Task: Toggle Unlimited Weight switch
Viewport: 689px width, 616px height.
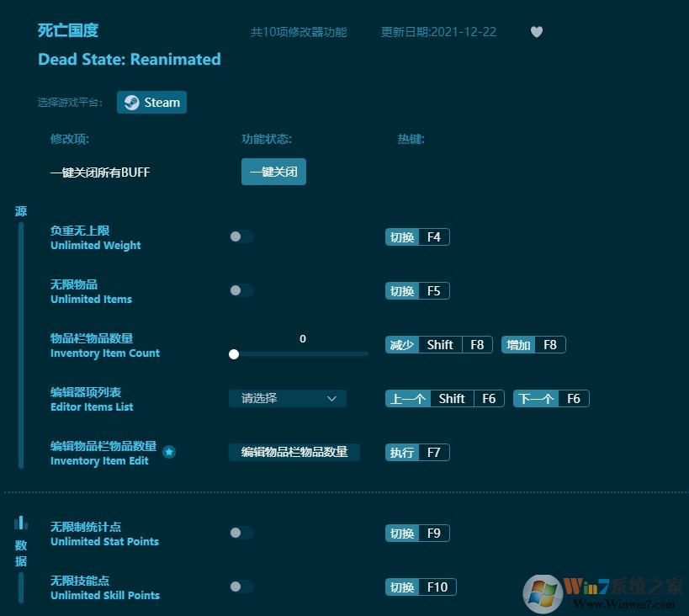Action: [x=241, y=236]
